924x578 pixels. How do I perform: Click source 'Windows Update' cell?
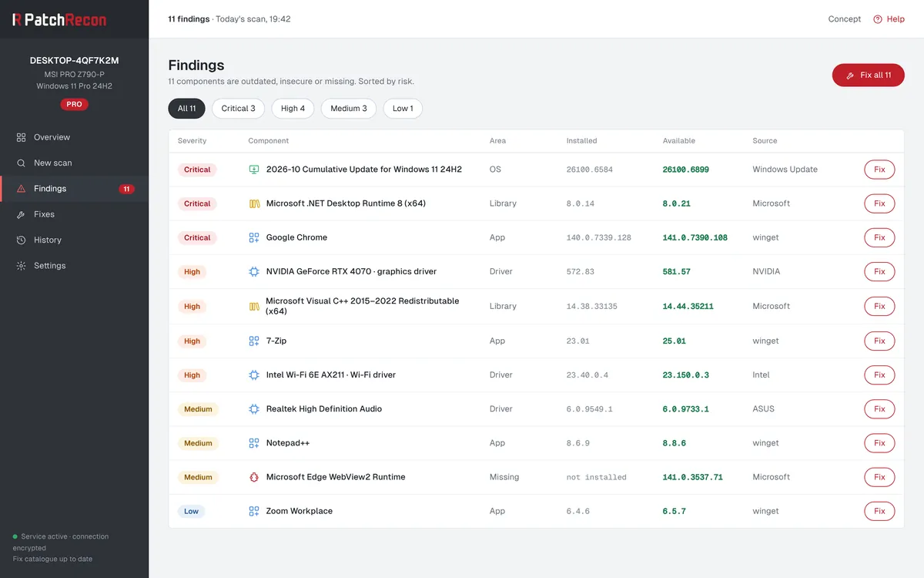[x=785, y=170]
